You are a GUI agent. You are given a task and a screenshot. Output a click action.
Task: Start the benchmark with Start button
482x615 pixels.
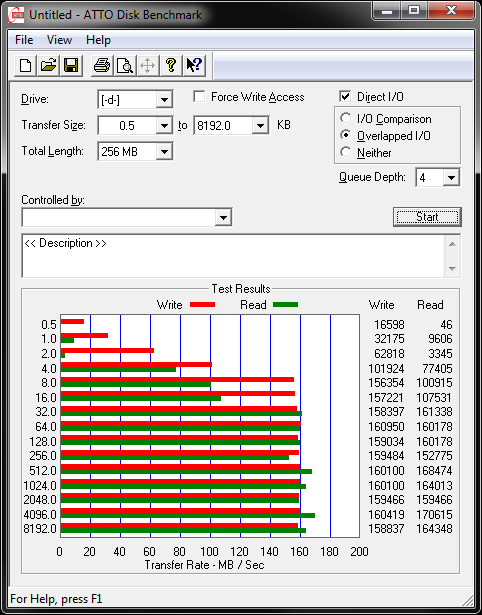coord(427,217)
